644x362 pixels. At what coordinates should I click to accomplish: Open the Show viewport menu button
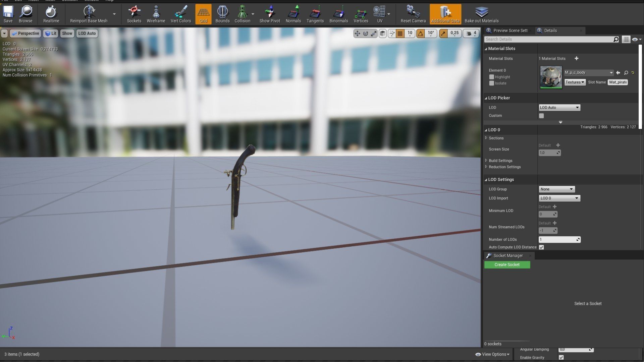(67, 33)
